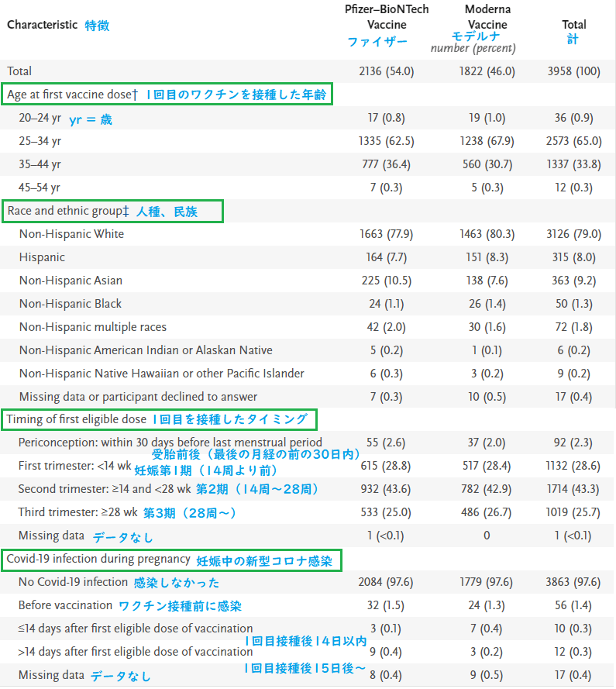Click the total value '3863 (97.6)'
This screenshot has width=616, height=689.
(x=573, y=582)
